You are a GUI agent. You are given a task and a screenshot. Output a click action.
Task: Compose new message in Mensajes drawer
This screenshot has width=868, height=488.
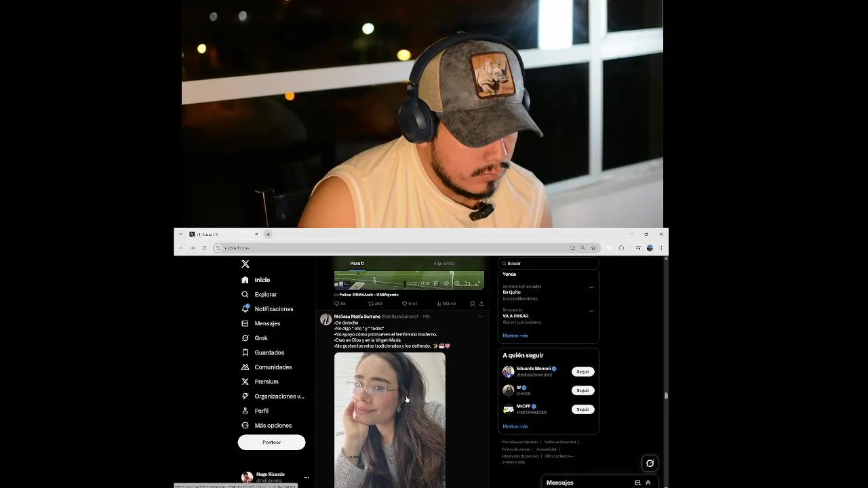pyautogui.click(x=637, y=483)
